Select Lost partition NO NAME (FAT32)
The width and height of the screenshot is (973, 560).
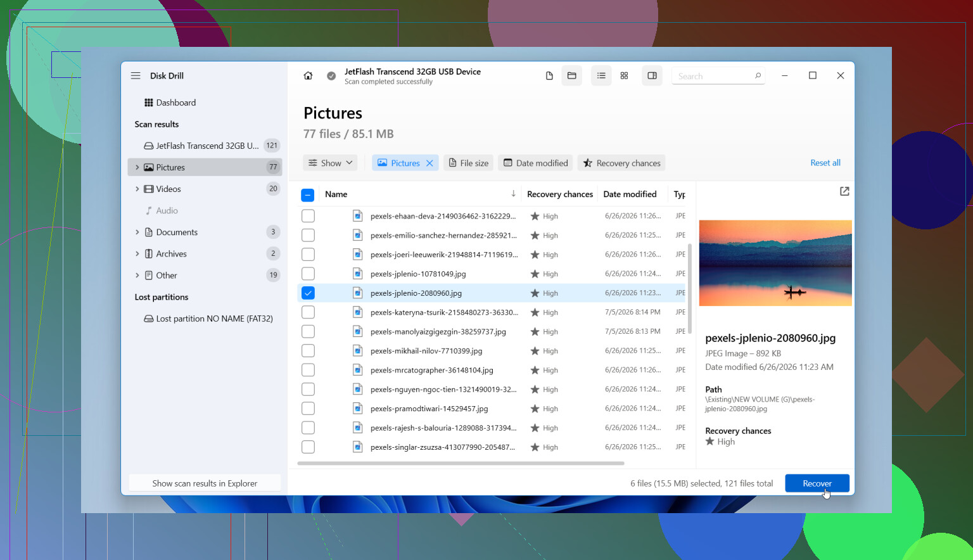click(x=208, y=319)
